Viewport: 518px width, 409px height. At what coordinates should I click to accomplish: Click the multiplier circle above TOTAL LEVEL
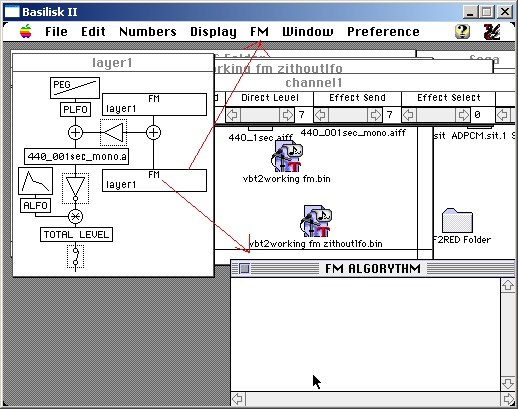point(75,216)
